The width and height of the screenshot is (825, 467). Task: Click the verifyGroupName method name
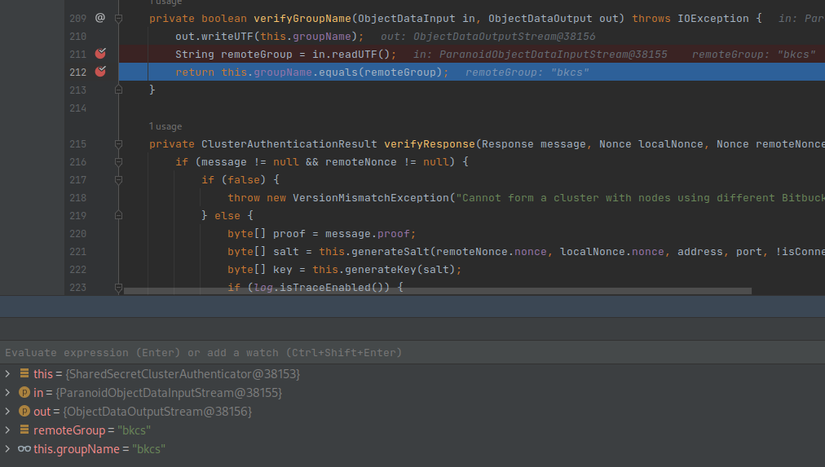(302, 18)
